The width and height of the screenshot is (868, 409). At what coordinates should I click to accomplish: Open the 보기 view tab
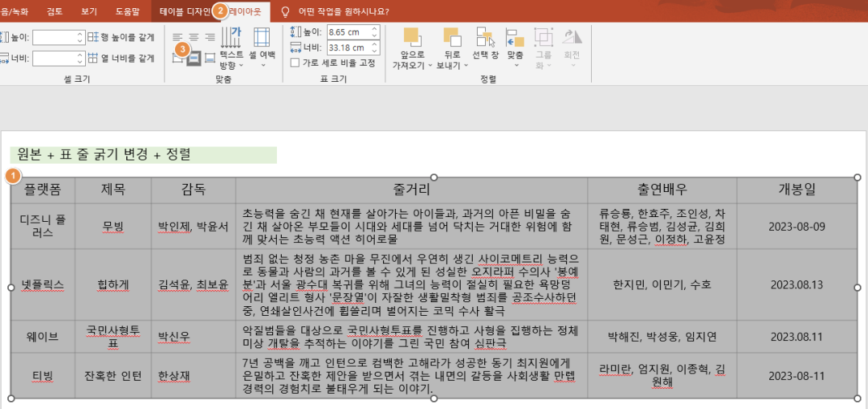pyautogui.click(x=88, y=11)
